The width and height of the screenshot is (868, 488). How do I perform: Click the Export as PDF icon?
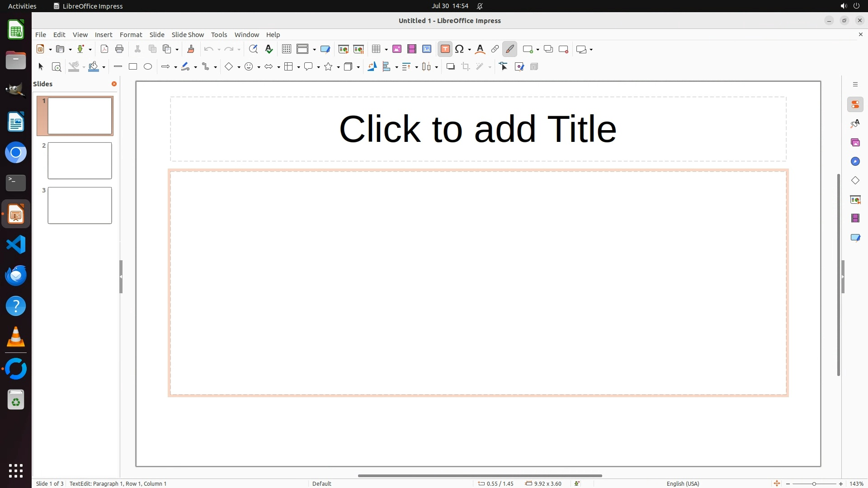tap(104, 49)
